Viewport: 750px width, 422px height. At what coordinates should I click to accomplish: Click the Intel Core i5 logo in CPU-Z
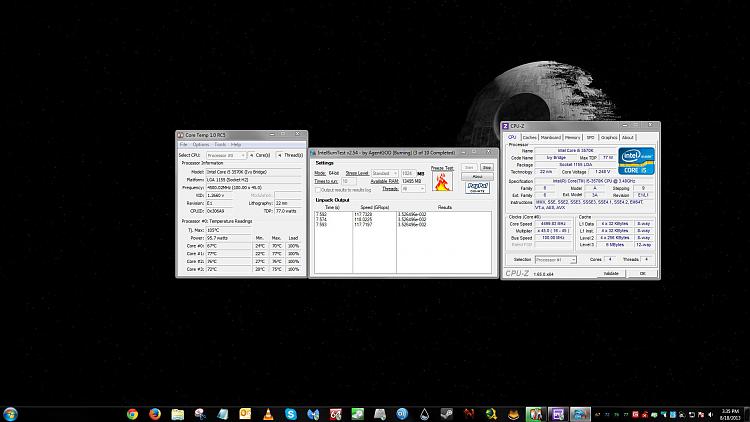pos(636,161)
